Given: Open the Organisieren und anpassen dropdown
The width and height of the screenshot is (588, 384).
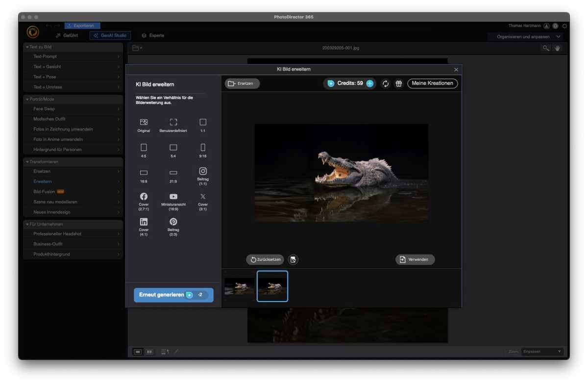Looking at the screenshot, I should (x=525, y=37).
